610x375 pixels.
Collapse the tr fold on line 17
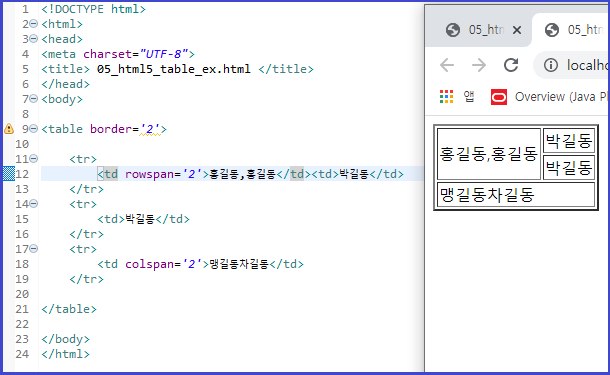[34, 249]
